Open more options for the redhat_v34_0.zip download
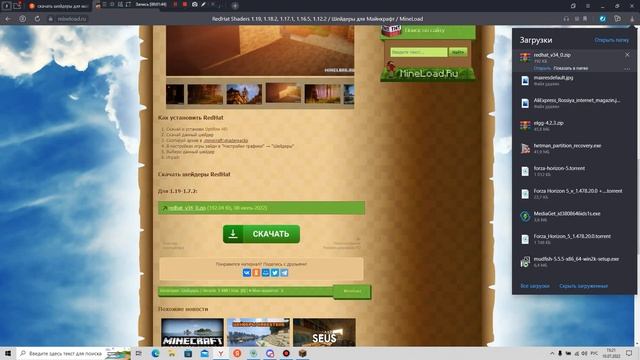This screenshot has width=640, height=360. click(627, 69)
